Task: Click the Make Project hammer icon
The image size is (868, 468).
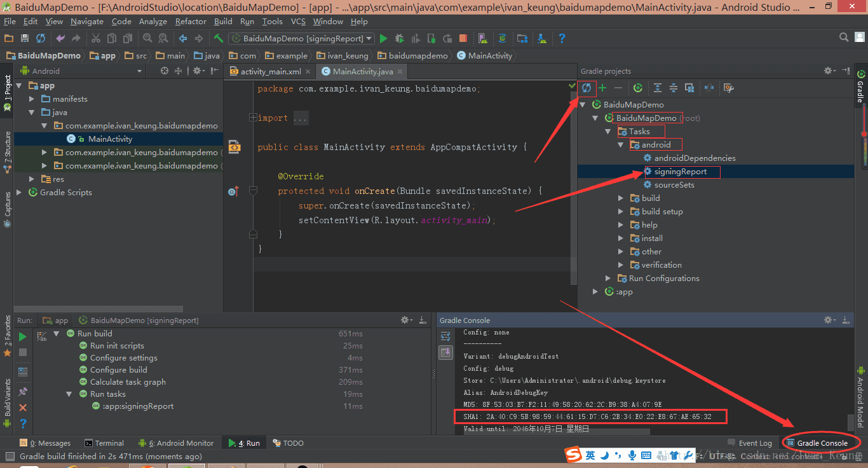Action: pos(219,39)
